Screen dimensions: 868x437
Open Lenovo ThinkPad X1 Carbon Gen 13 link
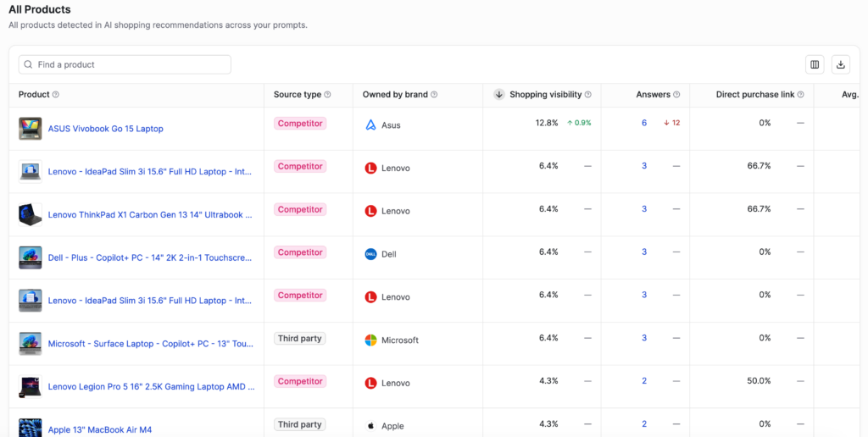[149, 215]
